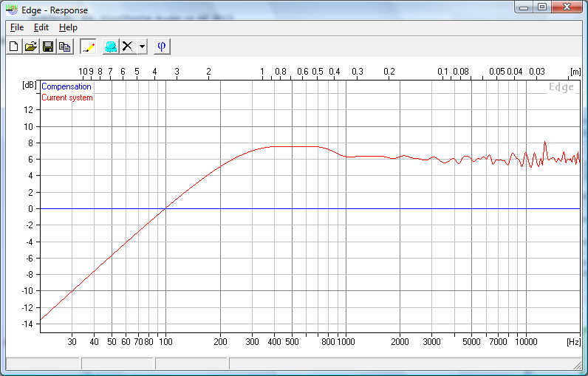Maximize the Edge - Response window
Viewport: 588px width, 376px height.
tap(542, 7)
